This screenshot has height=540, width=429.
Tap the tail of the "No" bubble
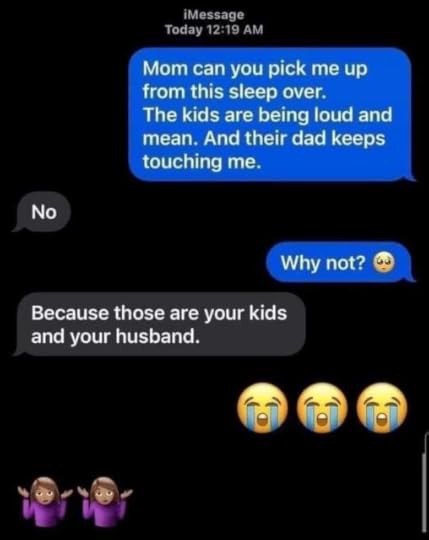17,228
